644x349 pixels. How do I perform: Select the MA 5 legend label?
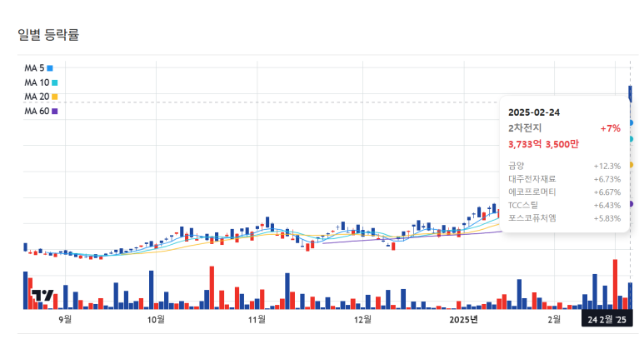(34, 68)
